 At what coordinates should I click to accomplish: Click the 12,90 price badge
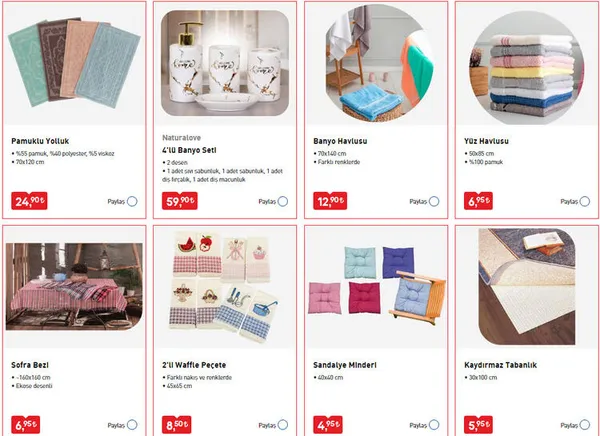coord(330,201)
